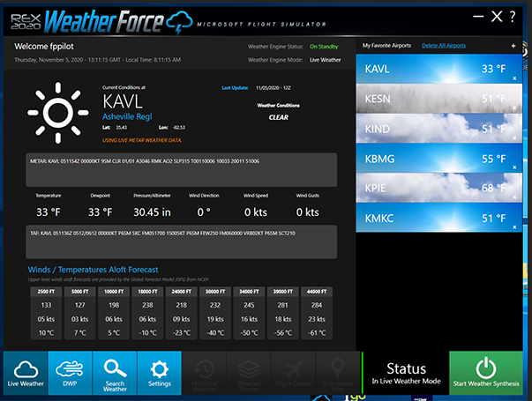
Task: Click the Status In Live Weather Mode panel
Action: [406, 373]
